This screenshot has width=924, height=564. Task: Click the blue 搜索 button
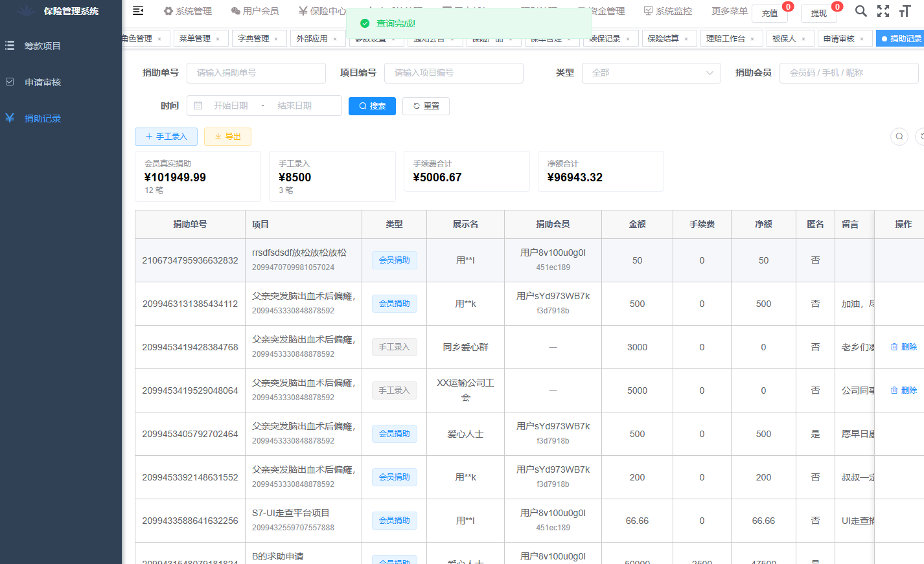[x=372, y=106]
